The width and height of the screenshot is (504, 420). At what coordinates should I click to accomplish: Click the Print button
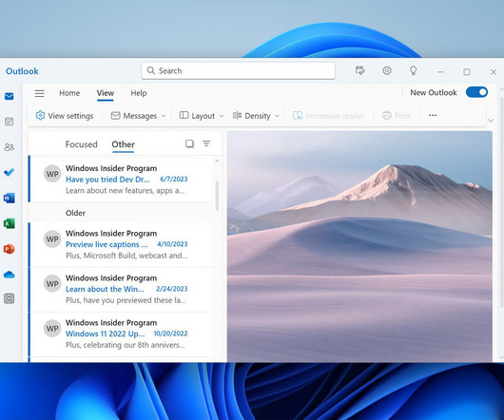pos(397,116)
